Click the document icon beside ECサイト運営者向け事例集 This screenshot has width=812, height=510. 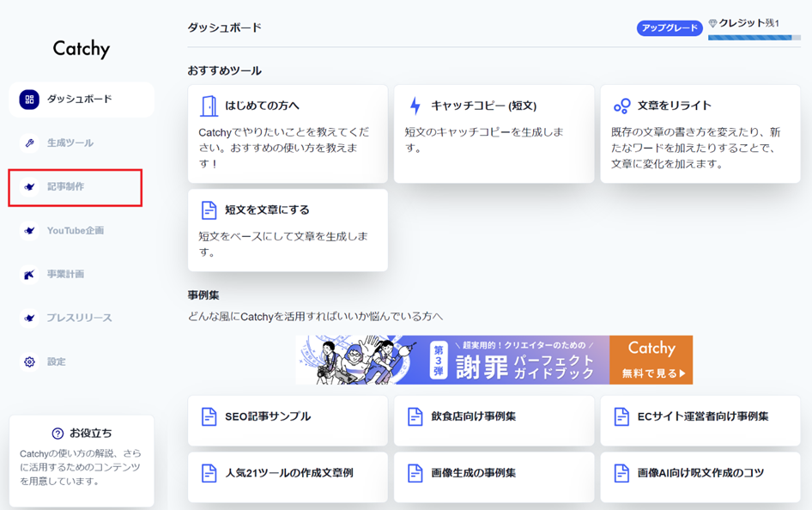621,416
